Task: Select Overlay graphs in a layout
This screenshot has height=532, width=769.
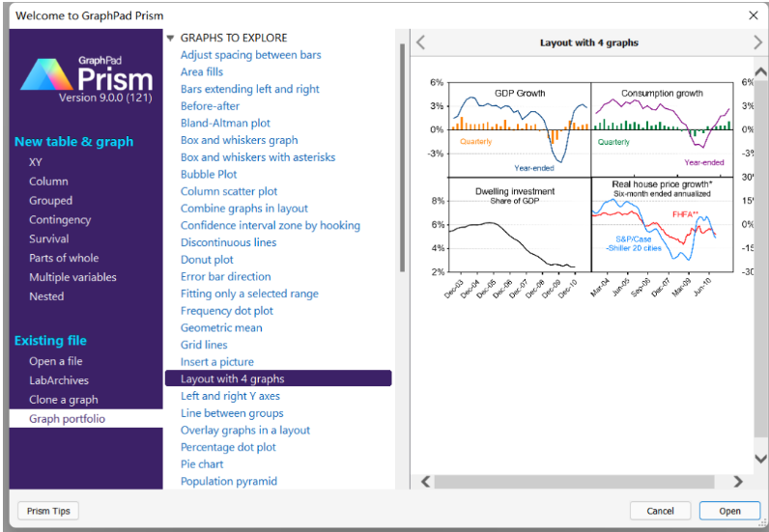Action: [245, 431]
